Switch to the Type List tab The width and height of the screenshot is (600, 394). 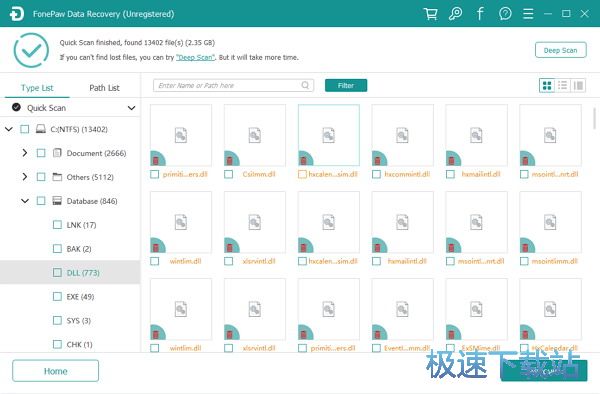(x=37, y=88)
